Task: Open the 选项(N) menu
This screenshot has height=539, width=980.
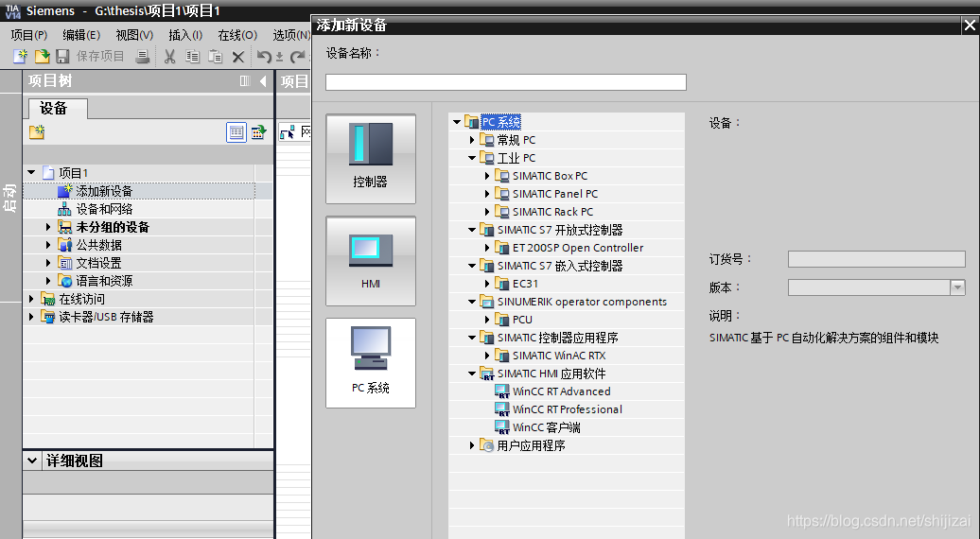Action: pos(291,35)
